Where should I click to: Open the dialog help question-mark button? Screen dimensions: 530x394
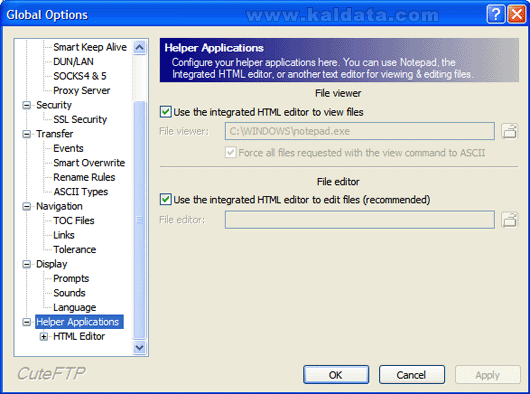496,15
